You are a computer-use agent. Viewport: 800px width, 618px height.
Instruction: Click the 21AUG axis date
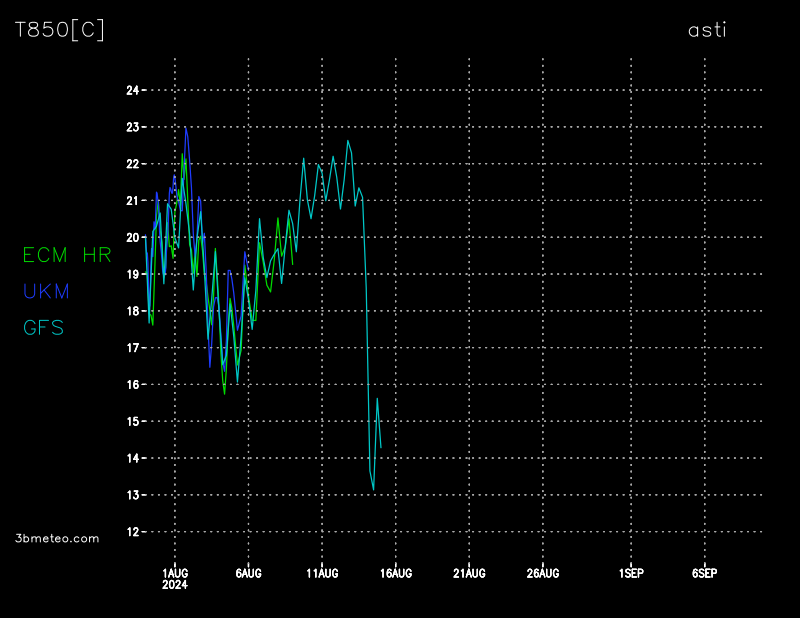(469, 573)
